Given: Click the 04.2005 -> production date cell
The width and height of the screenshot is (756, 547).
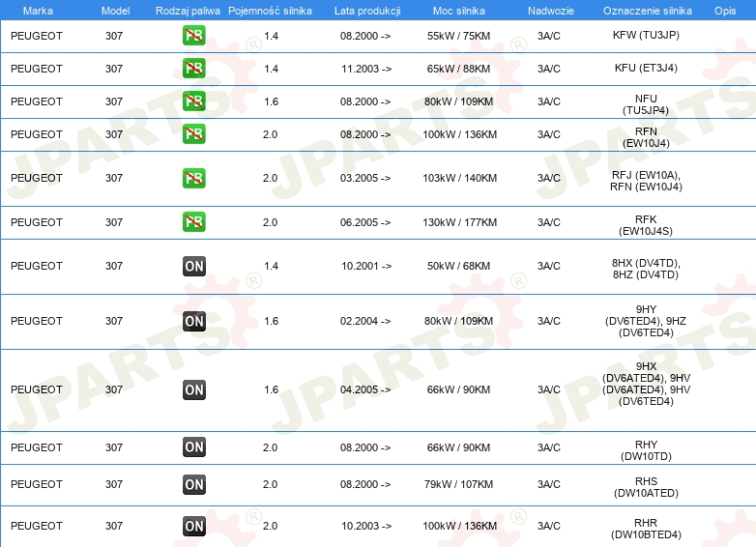Looking at the screenshot, I should pos(365,389).
